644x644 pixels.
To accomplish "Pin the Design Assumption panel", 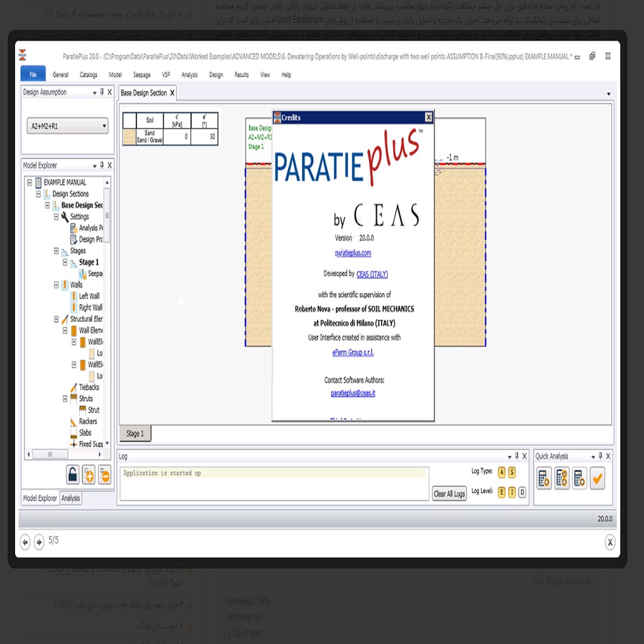I will (102, 92).
